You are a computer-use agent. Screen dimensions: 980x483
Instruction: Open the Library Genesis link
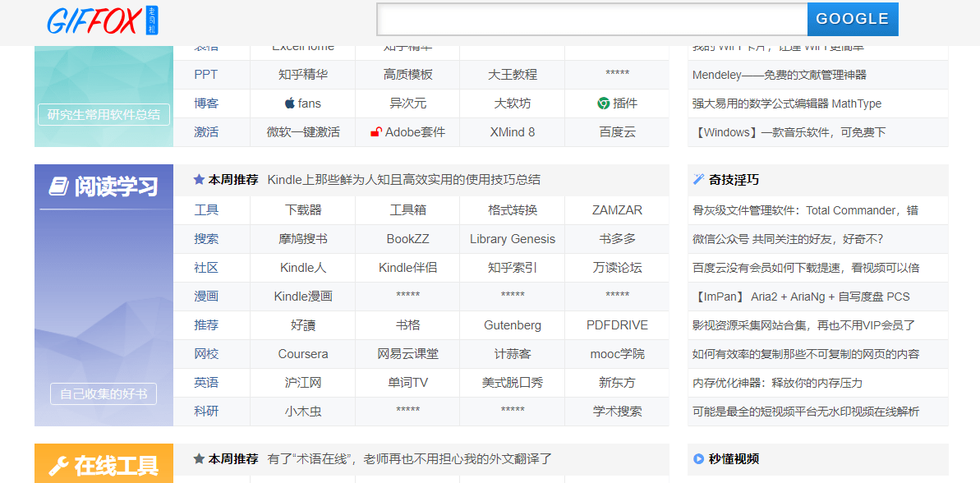point(513,239)
